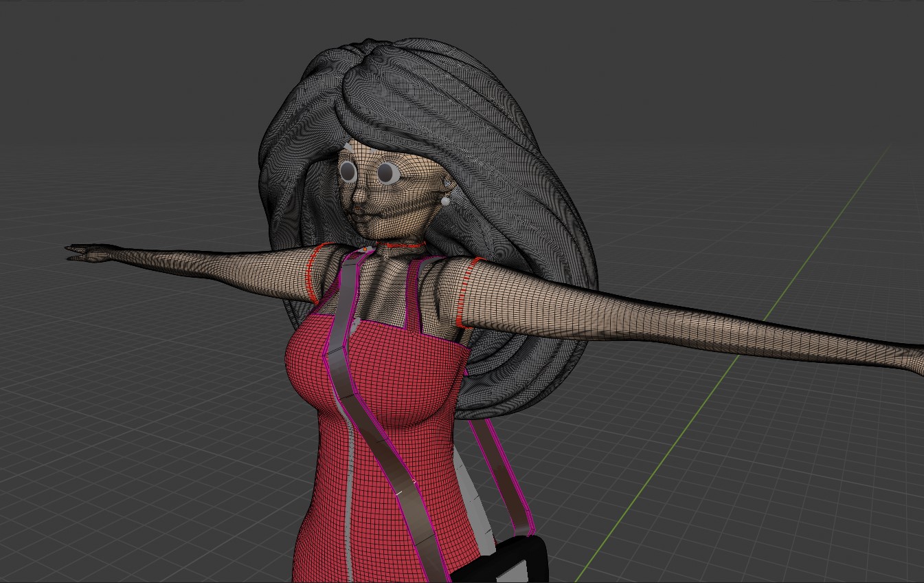Select the red seam loop on left arm

[x=311, y=274]
